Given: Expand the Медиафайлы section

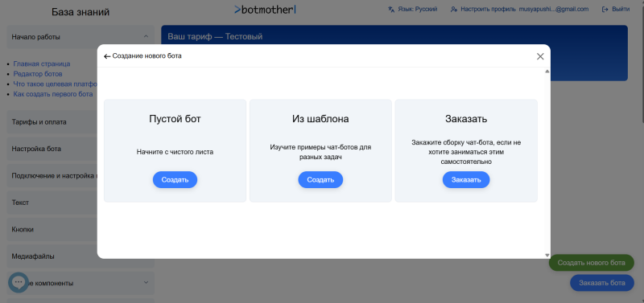Looking at the screenshot, I should tap(52, 256).
